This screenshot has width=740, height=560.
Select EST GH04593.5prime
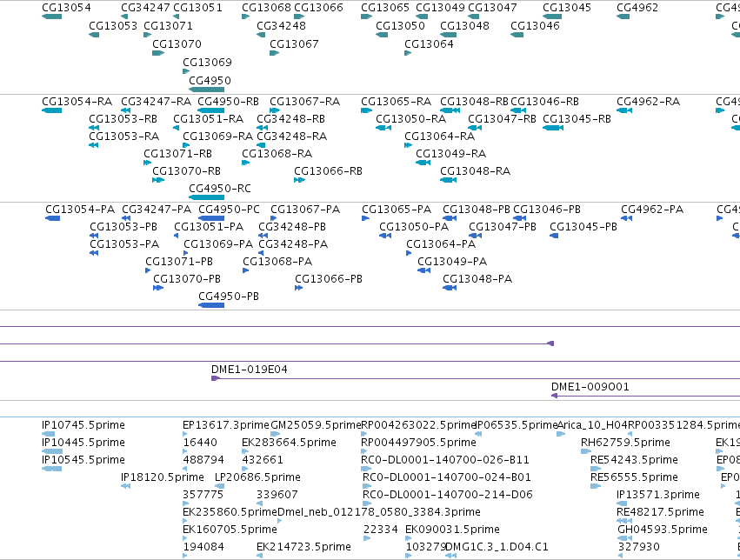[x=624, y=538]
